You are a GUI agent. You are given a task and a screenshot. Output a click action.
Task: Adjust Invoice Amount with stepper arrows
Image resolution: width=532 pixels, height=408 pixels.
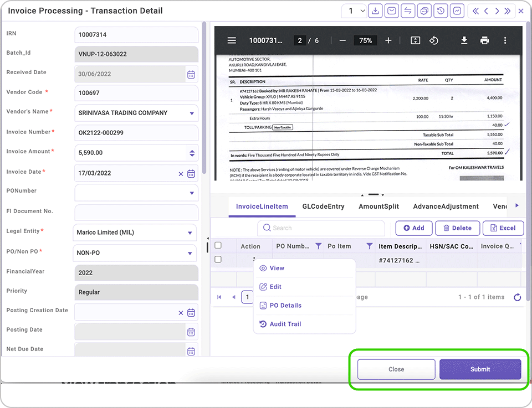192,153
